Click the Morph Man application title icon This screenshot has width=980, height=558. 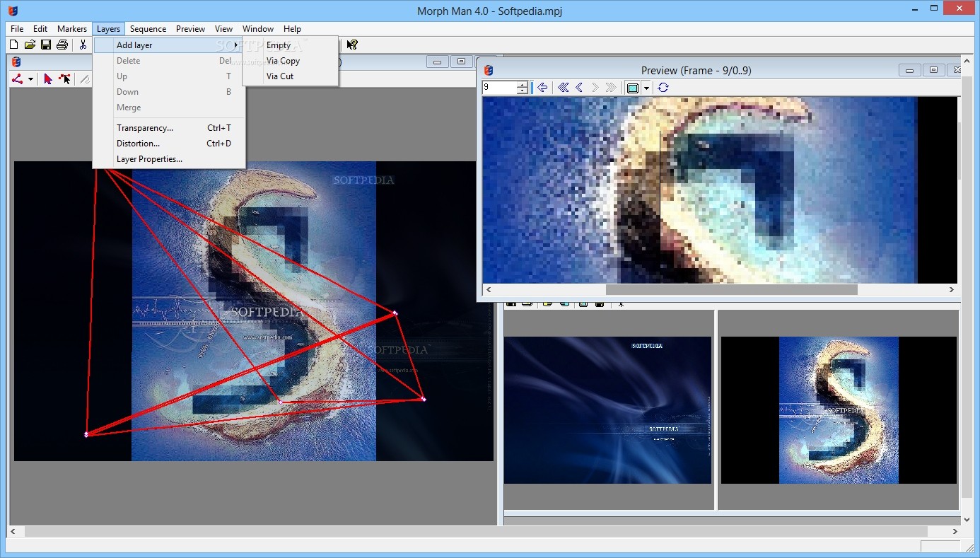click(12, 10)
